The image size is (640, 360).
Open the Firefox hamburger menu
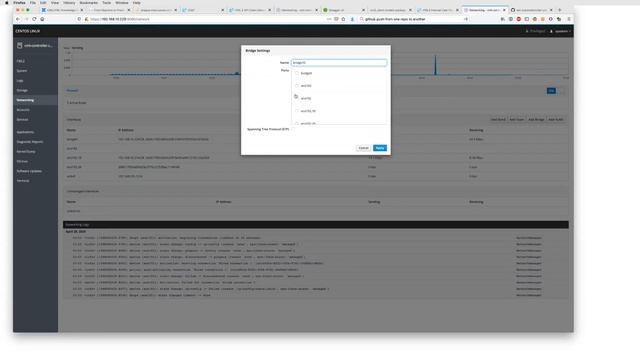pos(569,19)
